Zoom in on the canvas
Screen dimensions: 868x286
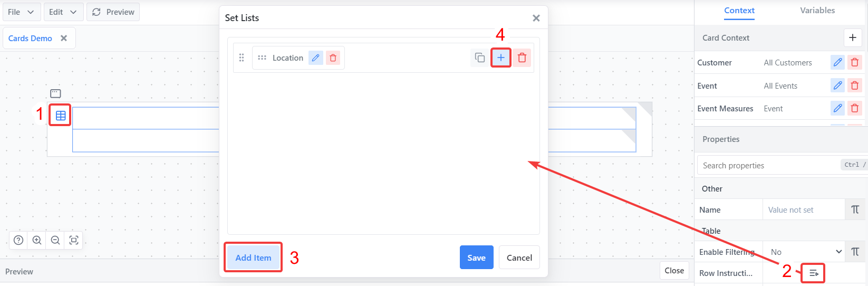point(37,241)
